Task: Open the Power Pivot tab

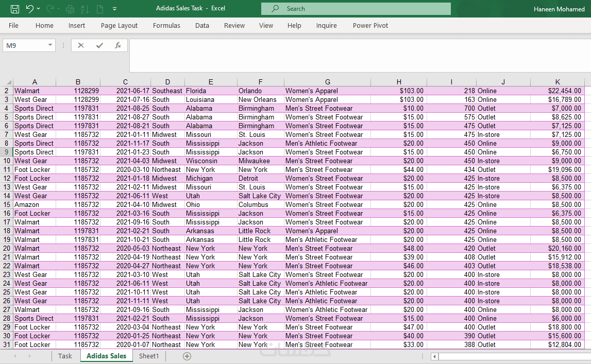Action: click(x=370, y=26)
